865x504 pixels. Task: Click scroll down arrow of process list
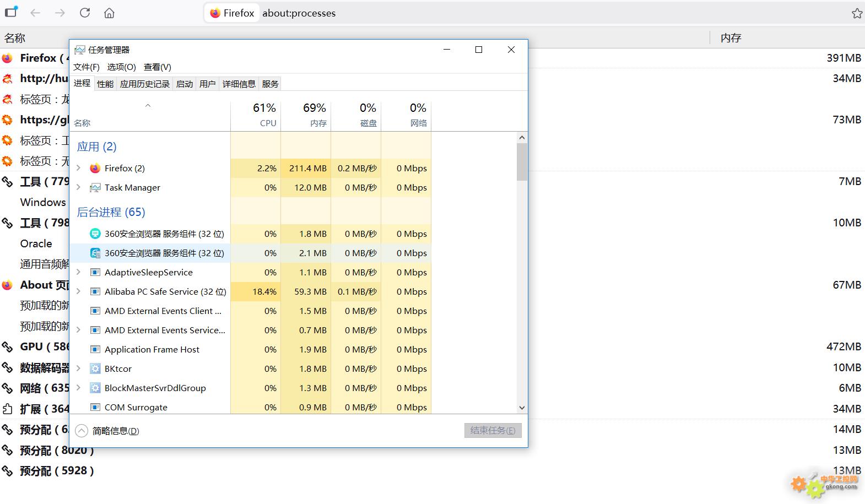tap(522, 408)
